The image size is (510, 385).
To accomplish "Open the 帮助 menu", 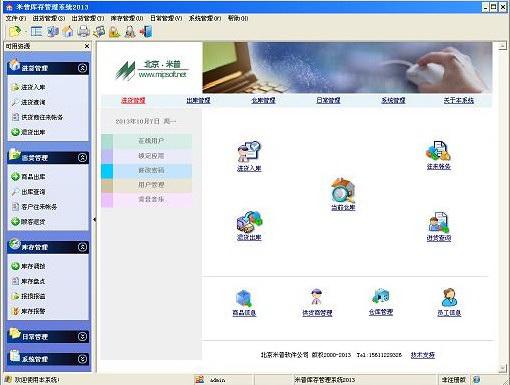I will [x=238, y=18].
